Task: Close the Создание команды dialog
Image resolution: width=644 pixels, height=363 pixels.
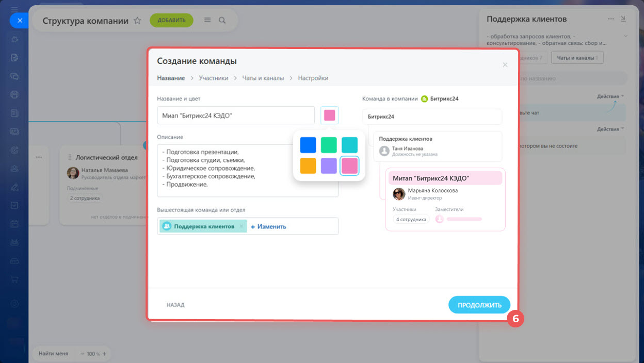Action: [505, 65]
